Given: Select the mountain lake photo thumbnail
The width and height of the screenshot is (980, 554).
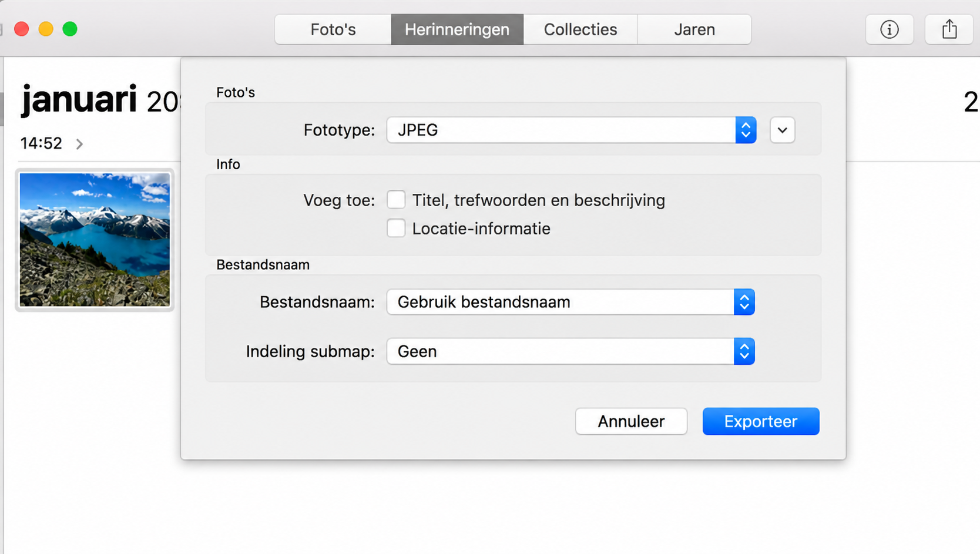Looking at the screenshot, I should coord(95,240).
